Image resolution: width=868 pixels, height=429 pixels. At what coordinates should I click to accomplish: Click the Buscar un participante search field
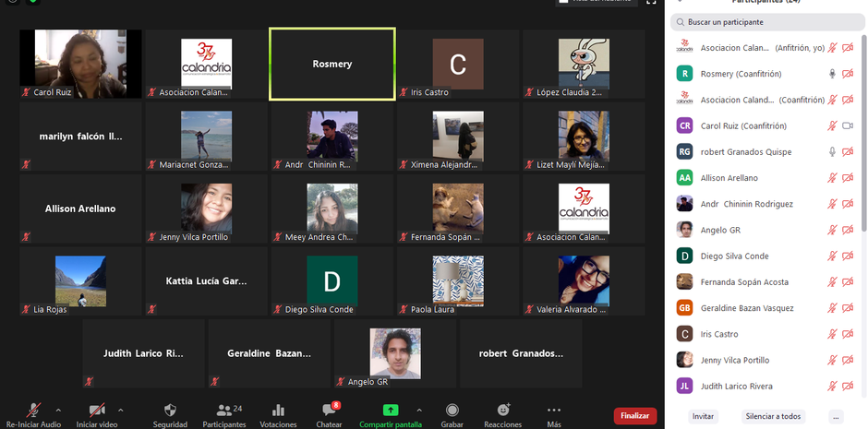[x=767, y=22]
